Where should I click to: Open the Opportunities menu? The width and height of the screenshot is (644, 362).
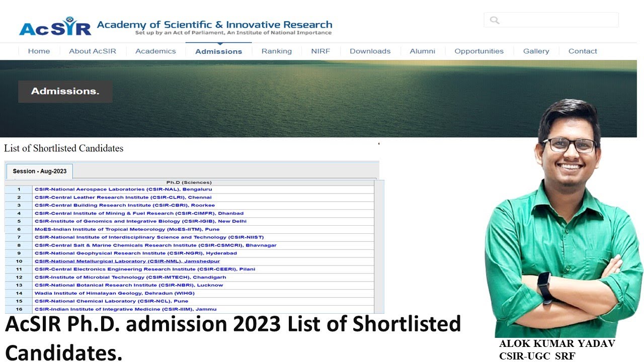coord(479,51)
